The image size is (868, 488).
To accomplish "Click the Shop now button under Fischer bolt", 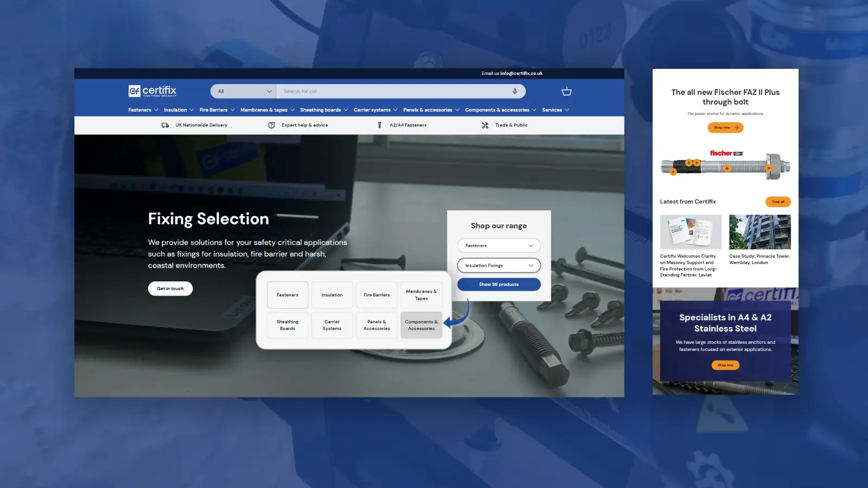I will point(725,127).
